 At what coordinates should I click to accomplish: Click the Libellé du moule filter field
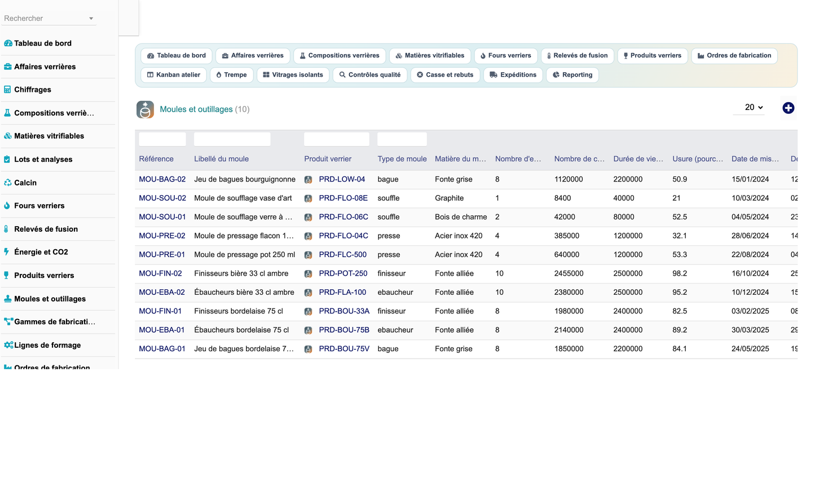232,139
